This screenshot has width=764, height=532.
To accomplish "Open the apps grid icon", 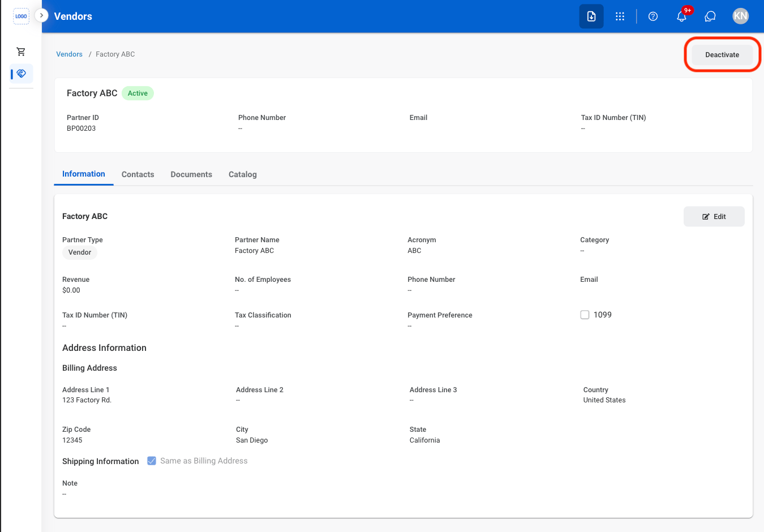I will (x=620, y=16).
